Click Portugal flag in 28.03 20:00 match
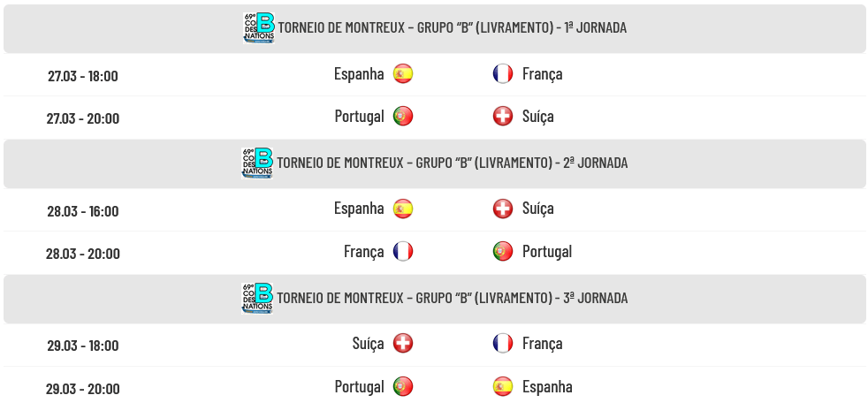 click(x=503, y=251)
